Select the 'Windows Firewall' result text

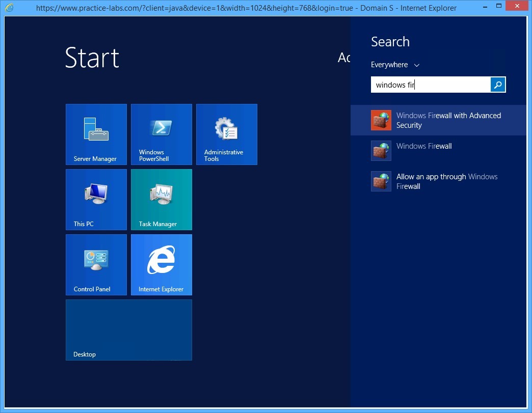click(424, 146)
